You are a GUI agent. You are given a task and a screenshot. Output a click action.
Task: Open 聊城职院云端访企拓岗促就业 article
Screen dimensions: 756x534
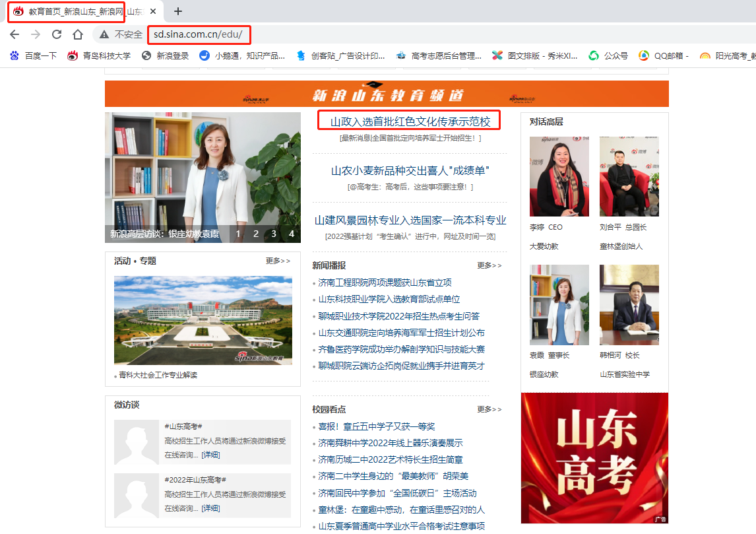(x=401, y=366)
